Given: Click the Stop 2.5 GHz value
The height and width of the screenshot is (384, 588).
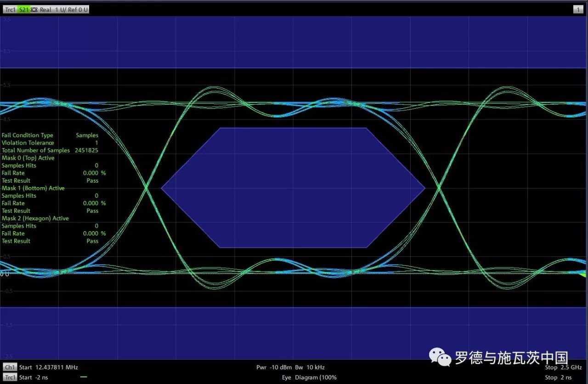Looking at the screenshot, I should click(563, 367).
